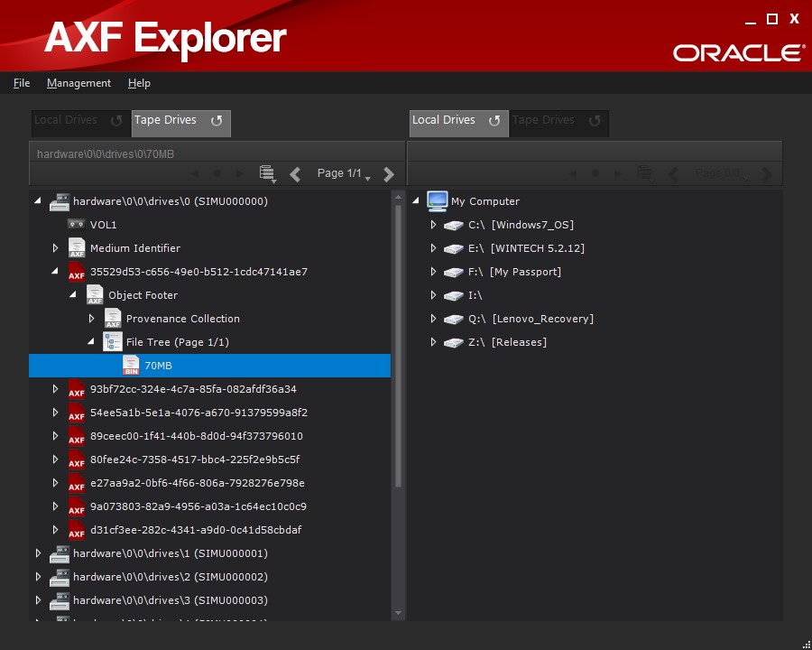The image size is (812, 650).
Task: Open the Help menu
Action: 139,83
